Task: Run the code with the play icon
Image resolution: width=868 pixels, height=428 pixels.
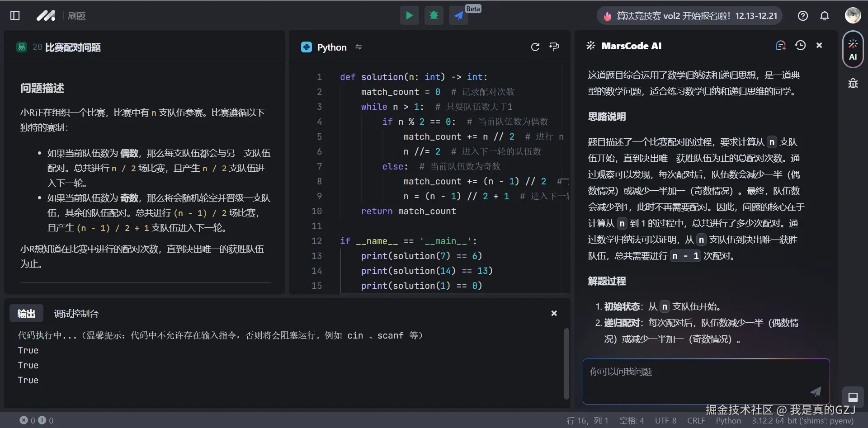Action: pos(409,15)
